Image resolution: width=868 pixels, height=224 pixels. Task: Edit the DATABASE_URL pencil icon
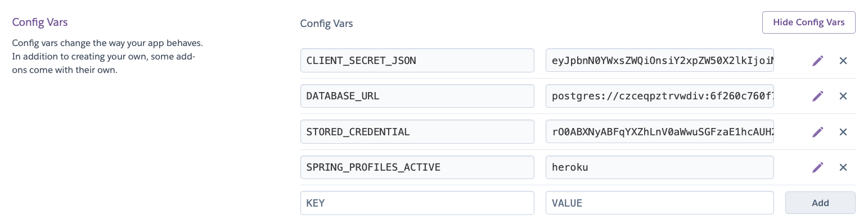click(x=817, y=96)
